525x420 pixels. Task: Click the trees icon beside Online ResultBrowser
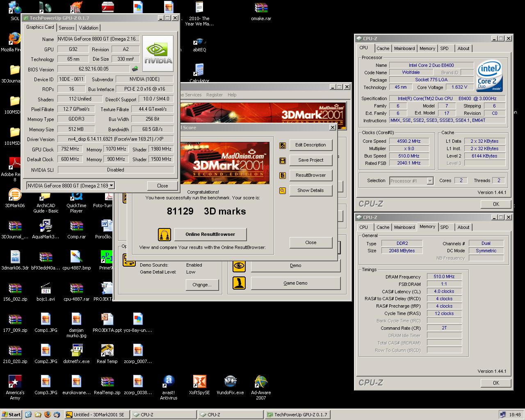point(164,235)
